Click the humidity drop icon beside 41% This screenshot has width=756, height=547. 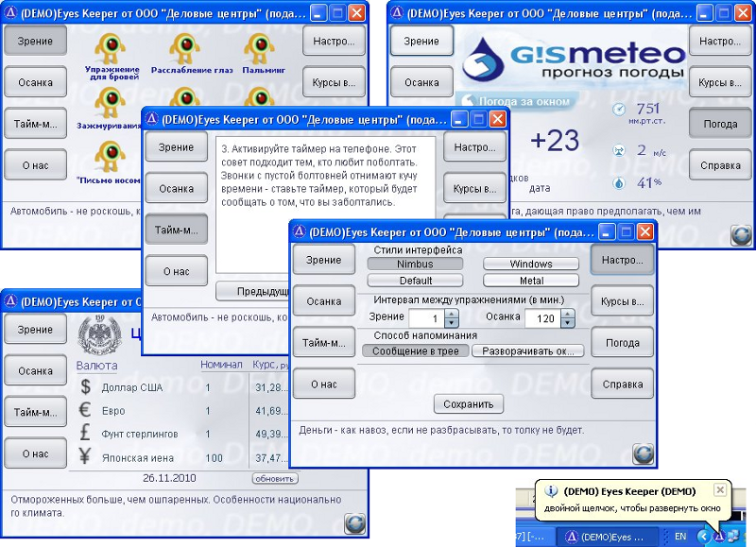(619, 183)
